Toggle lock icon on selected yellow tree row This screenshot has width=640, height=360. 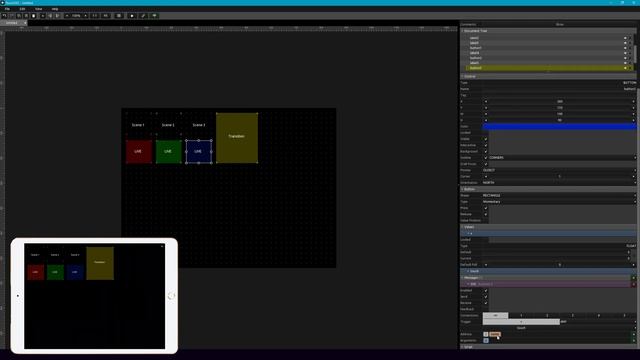point(630,68)
